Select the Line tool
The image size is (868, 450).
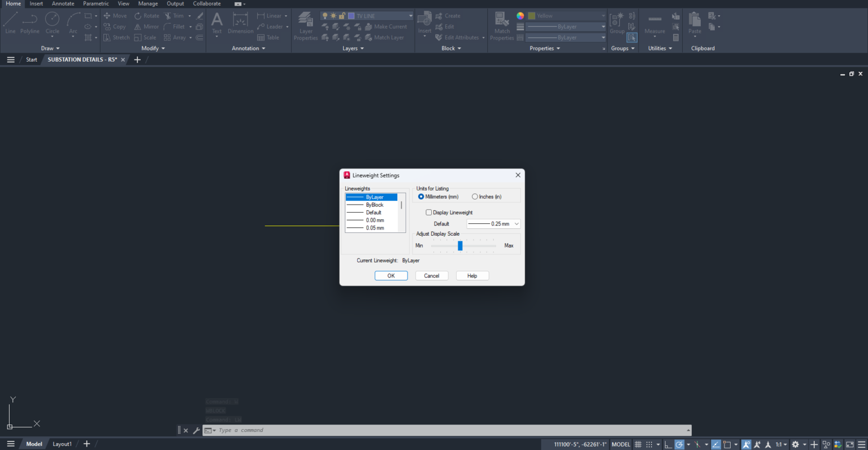coord(10,24)
